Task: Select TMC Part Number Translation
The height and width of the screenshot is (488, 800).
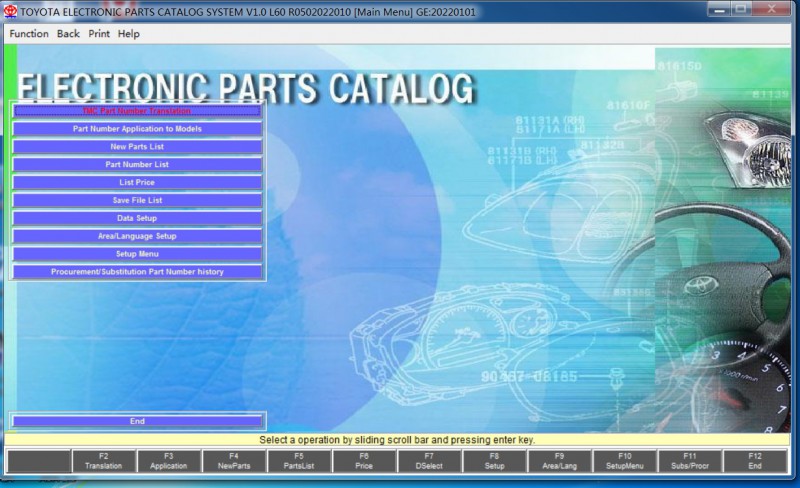Action: (x=137, y=111)
